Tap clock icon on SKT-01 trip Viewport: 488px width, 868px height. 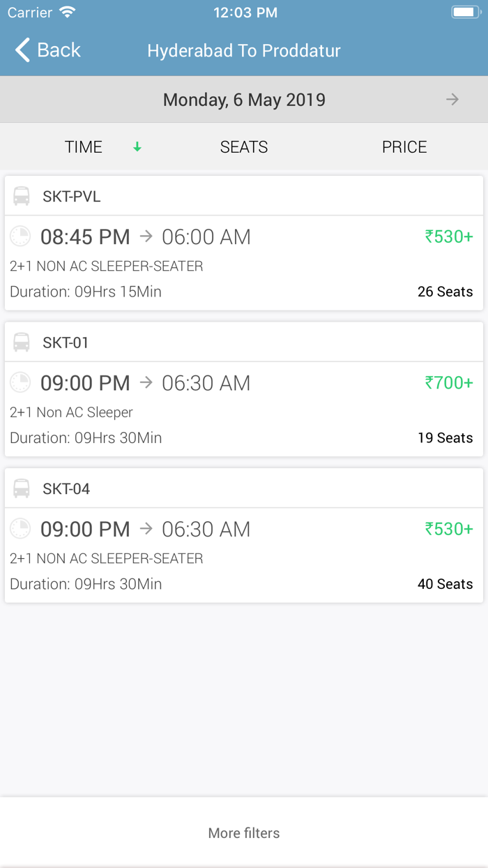coord(20,382)
